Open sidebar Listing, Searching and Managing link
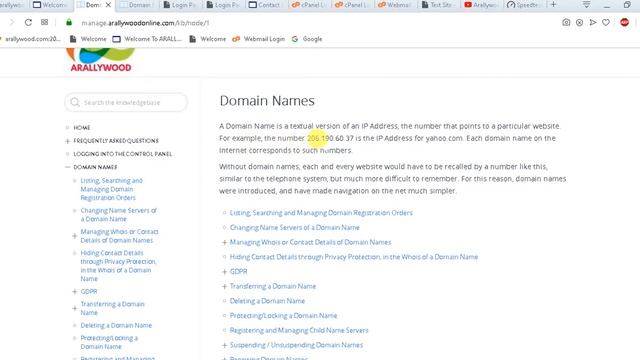This screenshot has height=360, width=640. pyautogui.click(x=111, y=189)
